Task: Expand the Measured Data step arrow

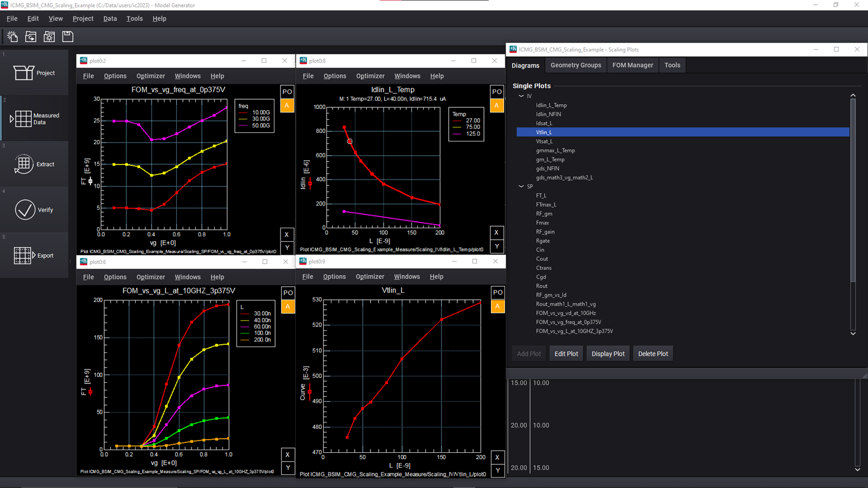Action: coord(12,119)
